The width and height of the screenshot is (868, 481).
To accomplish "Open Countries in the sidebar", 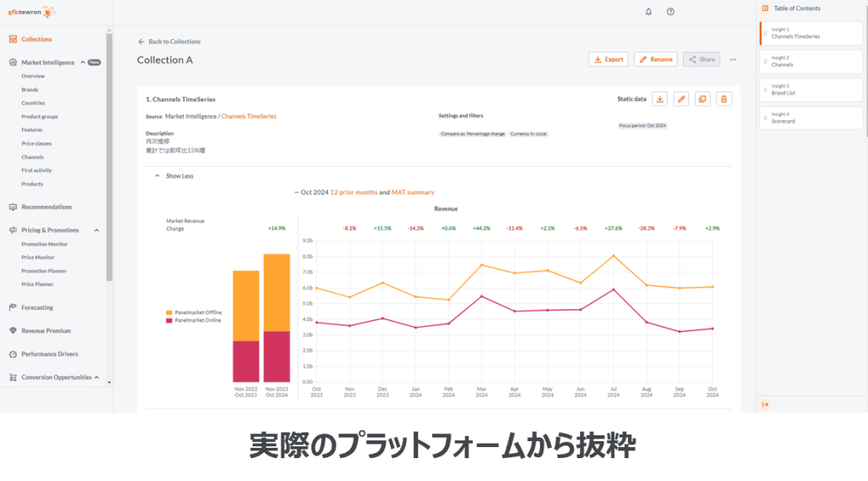I will pyautogui.click(x=33, y=102).
